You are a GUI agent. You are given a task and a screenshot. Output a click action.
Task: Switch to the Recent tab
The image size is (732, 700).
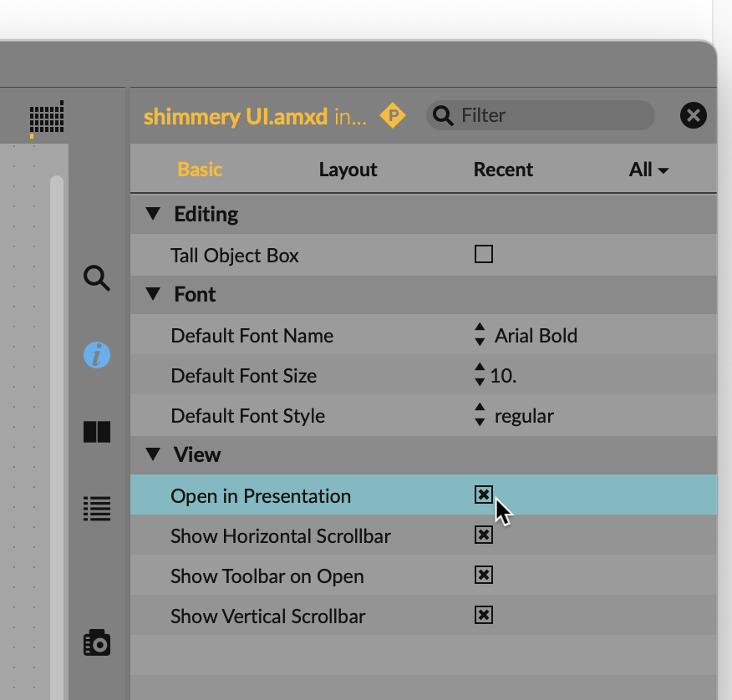(x=503, y=170)
